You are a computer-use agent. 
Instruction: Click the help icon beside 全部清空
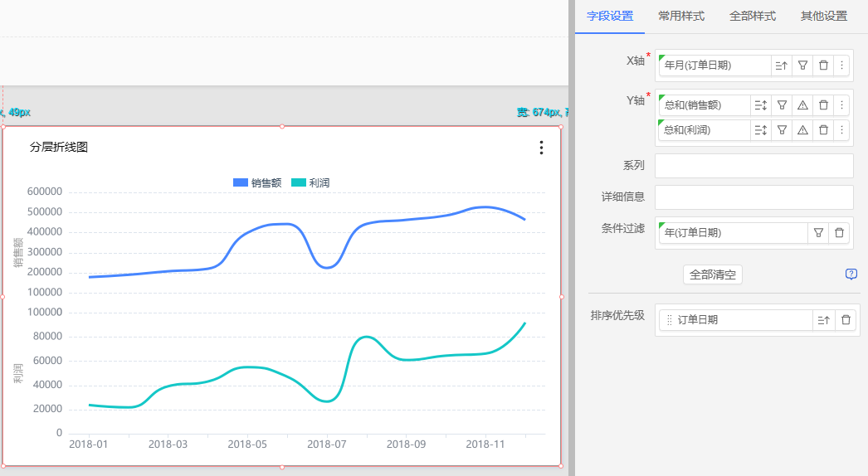851,274
